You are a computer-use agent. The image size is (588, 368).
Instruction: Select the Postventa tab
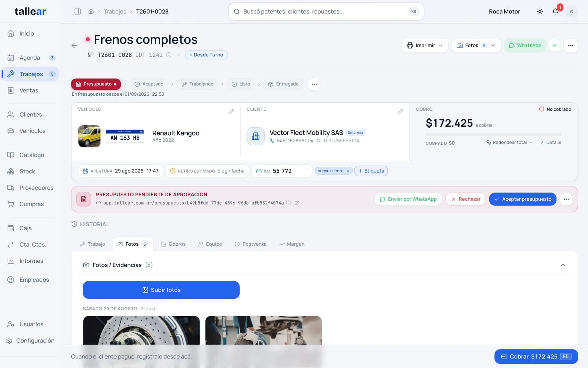click(251, 244)
